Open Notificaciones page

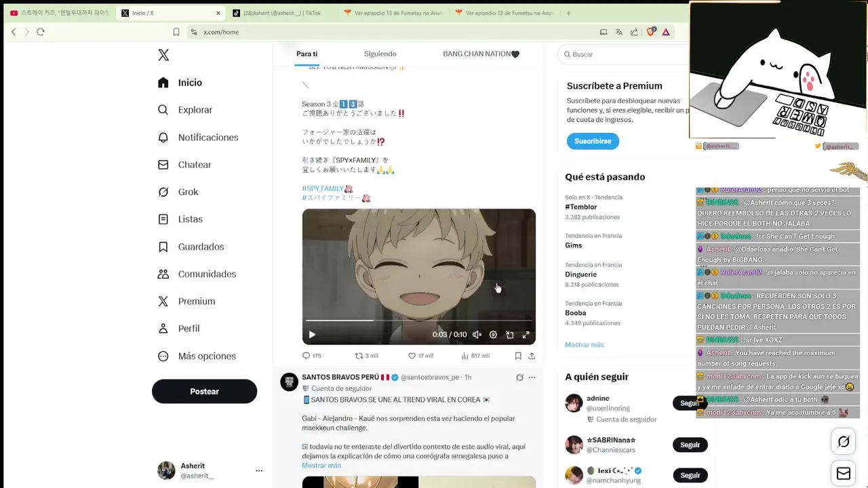(x=198, y=138)
